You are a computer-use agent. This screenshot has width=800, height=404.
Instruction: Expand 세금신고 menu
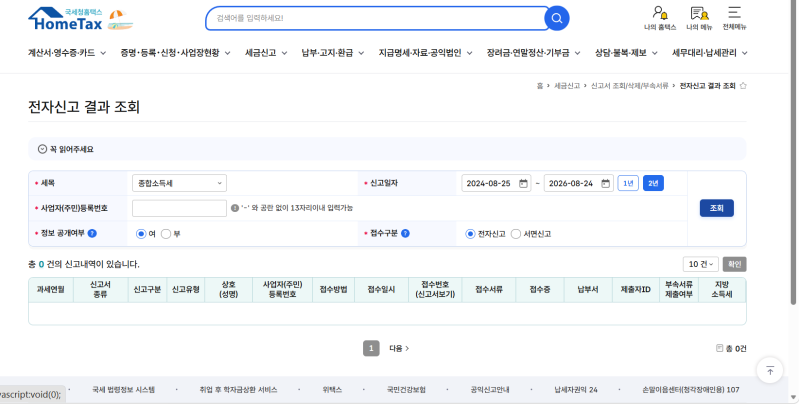point(266,53)
